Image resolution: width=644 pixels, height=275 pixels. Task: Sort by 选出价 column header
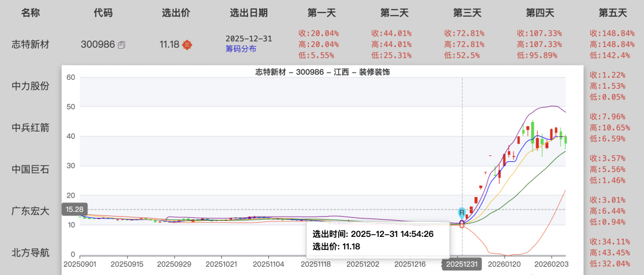(x=176, y=12)
